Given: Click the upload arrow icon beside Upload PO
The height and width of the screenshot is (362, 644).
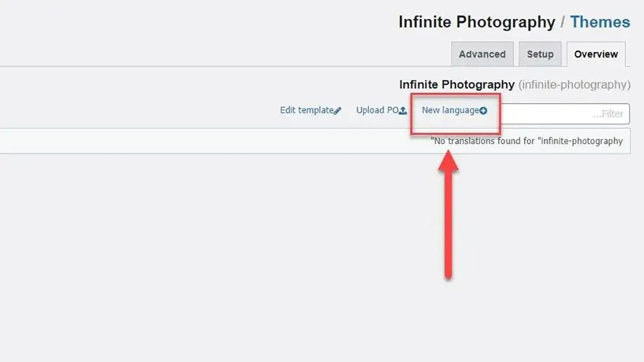Looking at the screenshot, I should pos(403,111).
